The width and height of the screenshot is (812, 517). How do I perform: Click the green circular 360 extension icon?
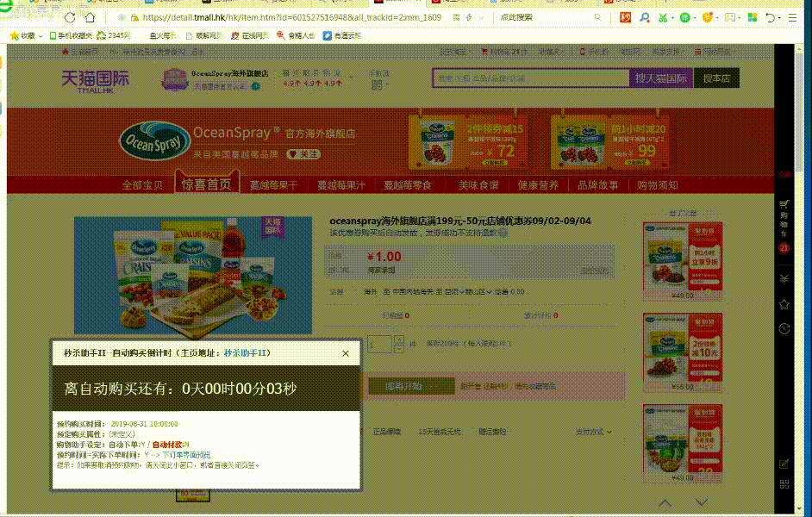[x=684, y=17]
